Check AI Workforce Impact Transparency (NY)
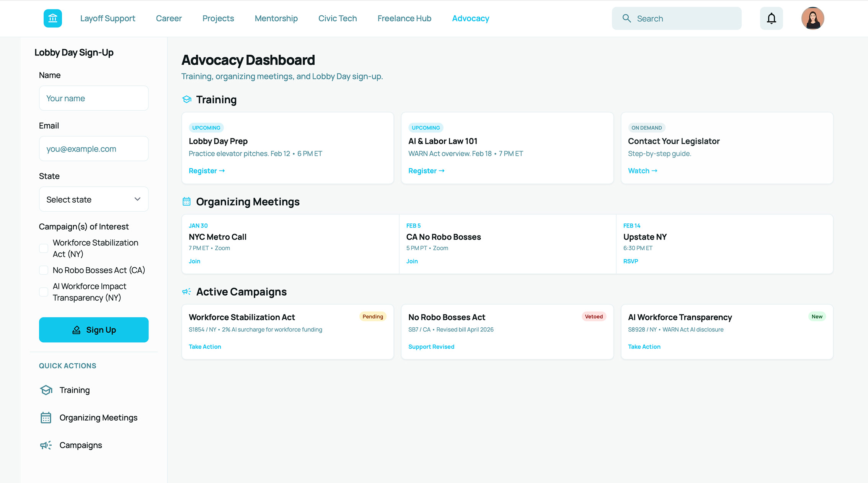This screenshot has height=483, width=868. click(44, 292)
